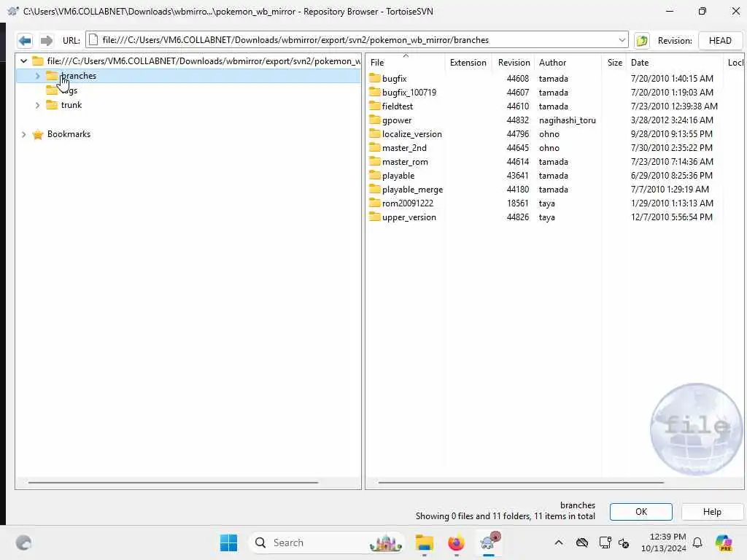Click the taskbar Search box
This screenshot has width=747, height=560.
tap(326, 542)
